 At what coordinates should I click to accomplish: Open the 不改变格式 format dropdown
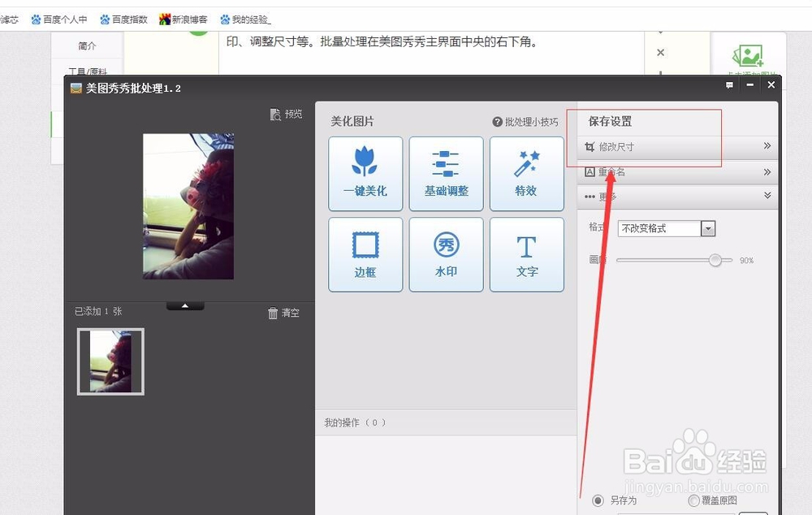(x=708, y=228)
